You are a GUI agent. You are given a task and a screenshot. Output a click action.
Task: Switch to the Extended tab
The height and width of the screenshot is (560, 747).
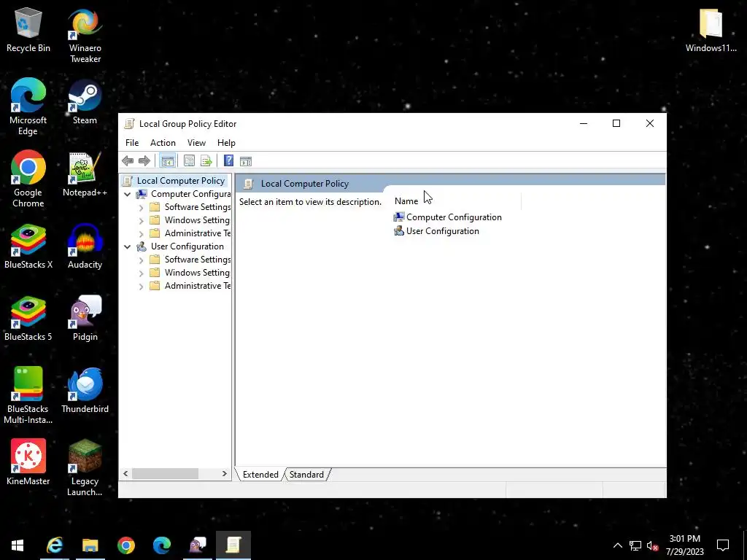[260, 474]
